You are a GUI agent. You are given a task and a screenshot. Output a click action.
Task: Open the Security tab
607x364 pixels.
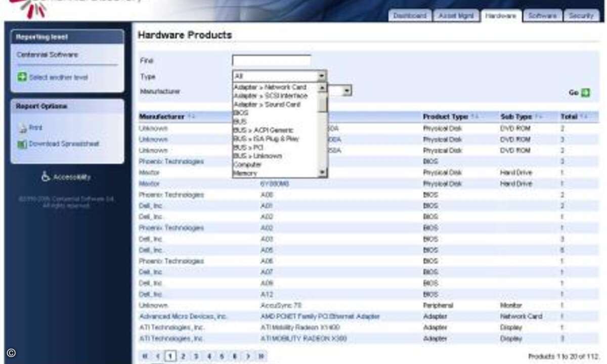[581, 16]
